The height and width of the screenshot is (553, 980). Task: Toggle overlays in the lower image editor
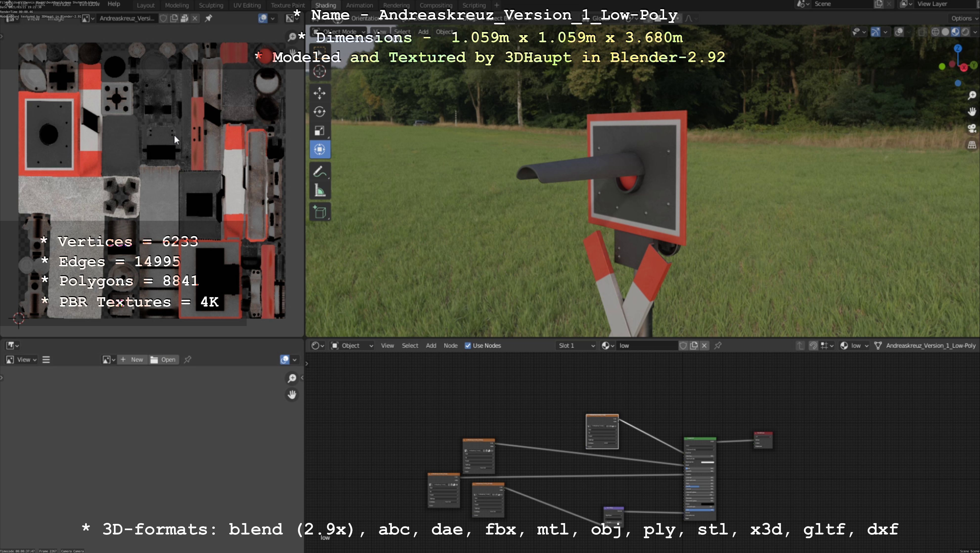tap(284, 360)
